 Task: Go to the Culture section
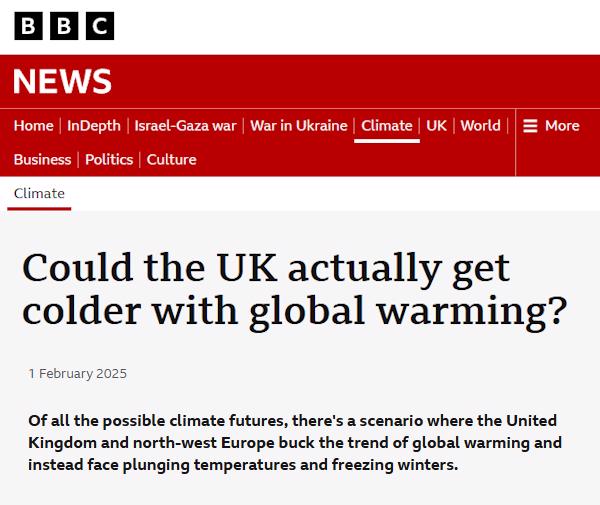coord(171,160)
